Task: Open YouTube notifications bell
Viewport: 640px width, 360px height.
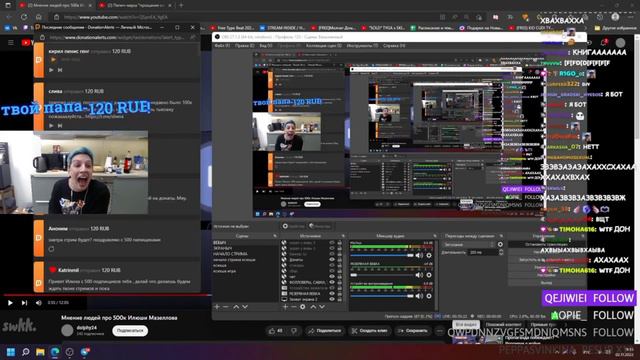Action: [x=604, y=42]
